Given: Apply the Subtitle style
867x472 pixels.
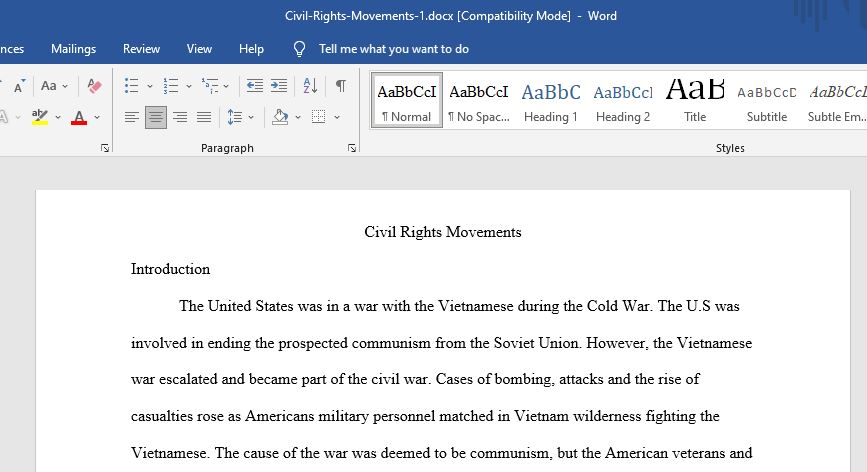Looking at the screenshot, I should (766, 101).
